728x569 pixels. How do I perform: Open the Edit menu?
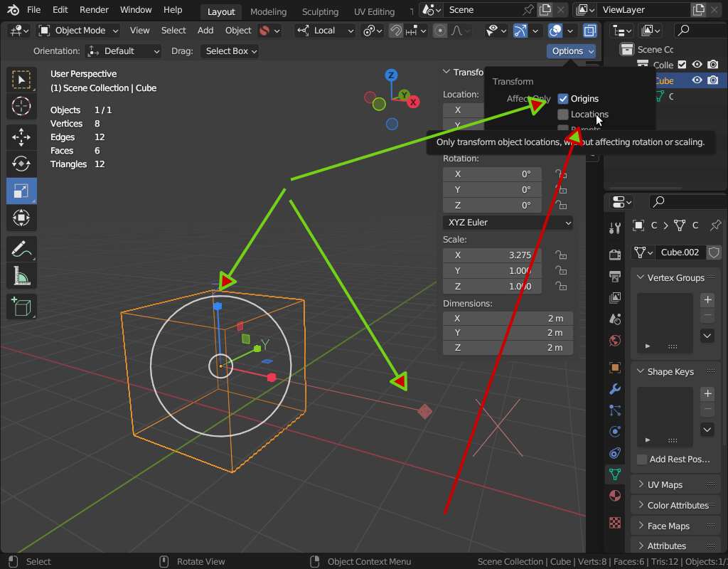click(60, 10)
